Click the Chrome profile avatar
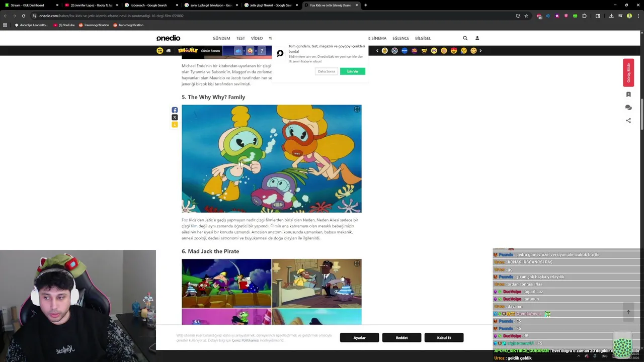644x362 pixels. point(629,16)
